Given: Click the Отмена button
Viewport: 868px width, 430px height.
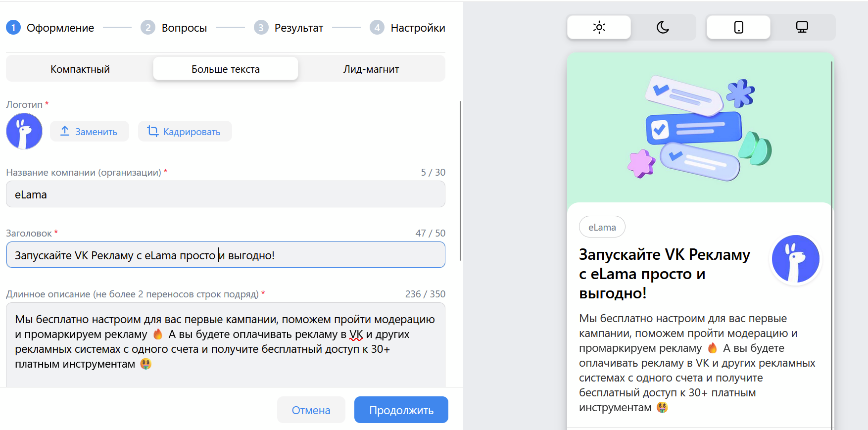Looking at the screenshot, I should [x=311, y=410].
